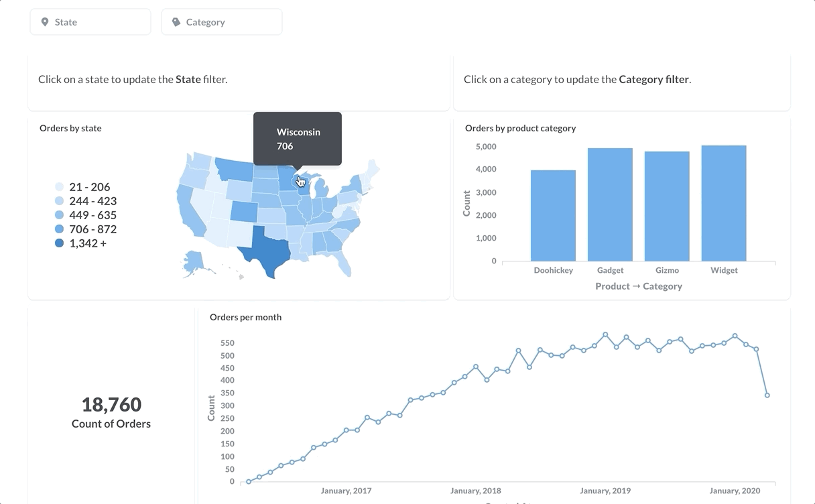Viewport: 815px width, 504px height.
Task: Open the Category filter dropdown
Action: [x=221, y=22]
